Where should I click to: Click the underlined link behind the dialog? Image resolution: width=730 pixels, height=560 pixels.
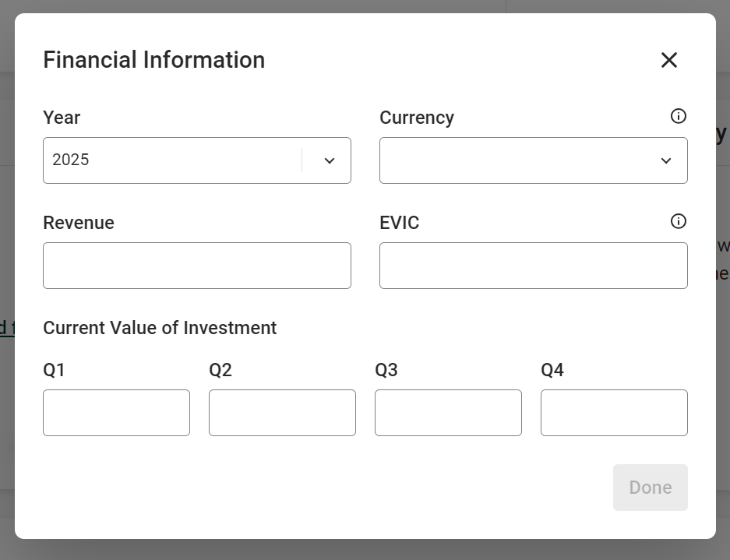7,328
